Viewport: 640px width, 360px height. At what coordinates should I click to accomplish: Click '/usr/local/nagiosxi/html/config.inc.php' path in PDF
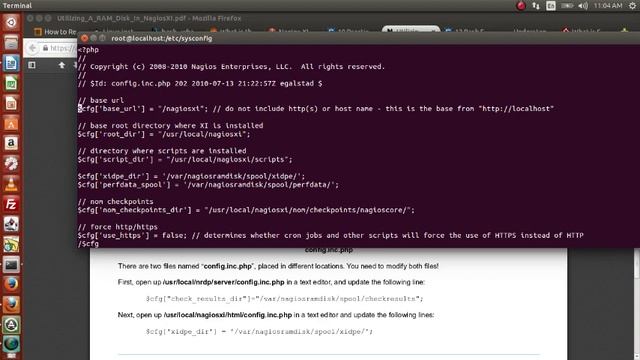pos(228,315)
